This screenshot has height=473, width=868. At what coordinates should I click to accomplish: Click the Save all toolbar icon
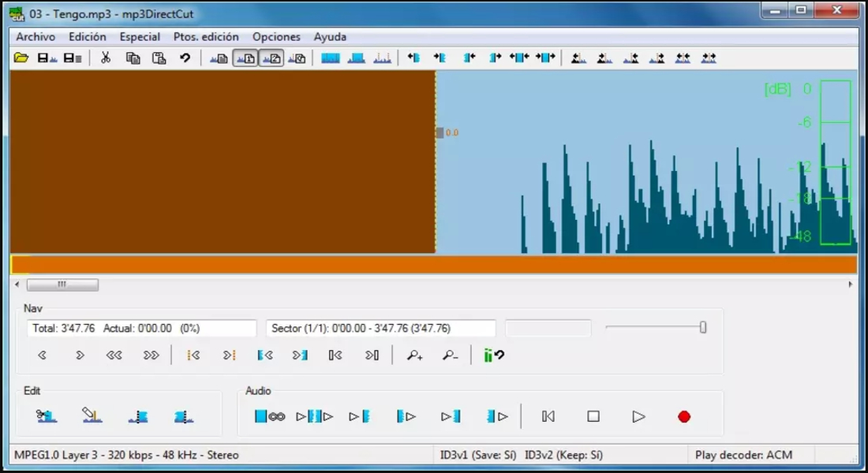pos(47,58)
